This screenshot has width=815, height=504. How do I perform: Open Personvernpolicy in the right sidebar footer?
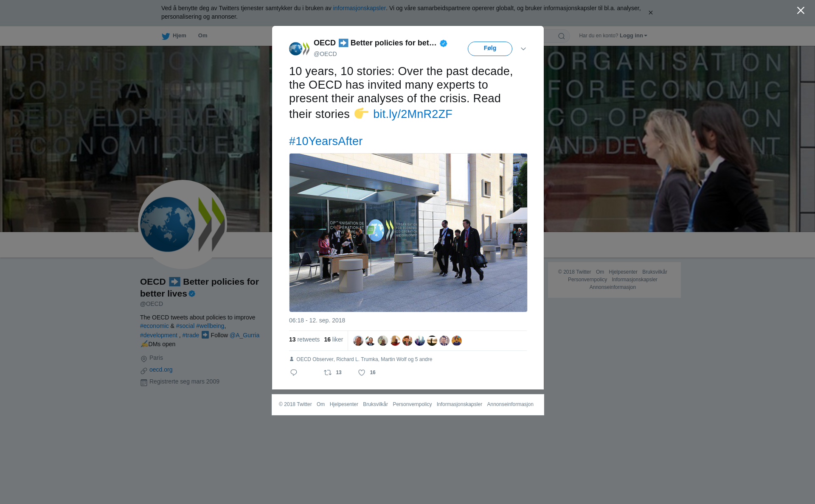[587, 280]
